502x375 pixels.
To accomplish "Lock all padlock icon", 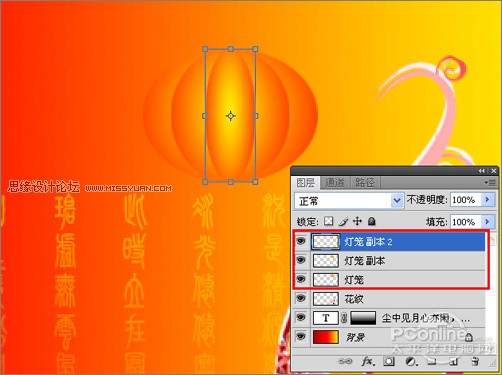I will 372,221.
